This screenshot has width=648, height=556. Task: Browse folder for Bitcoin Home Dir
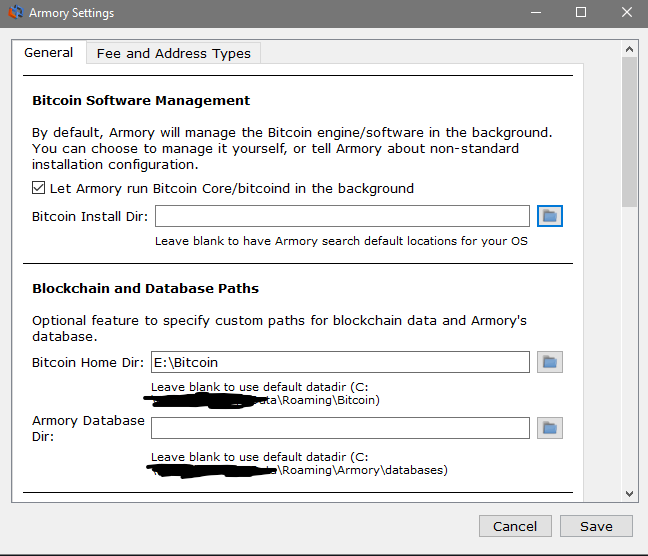click(550, 362)
